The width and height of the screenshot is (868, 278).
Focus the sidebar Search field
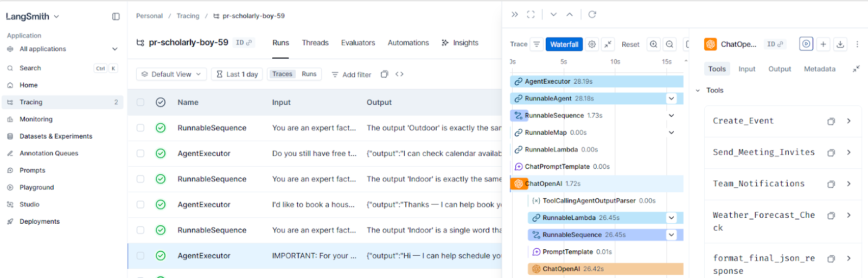62,68
